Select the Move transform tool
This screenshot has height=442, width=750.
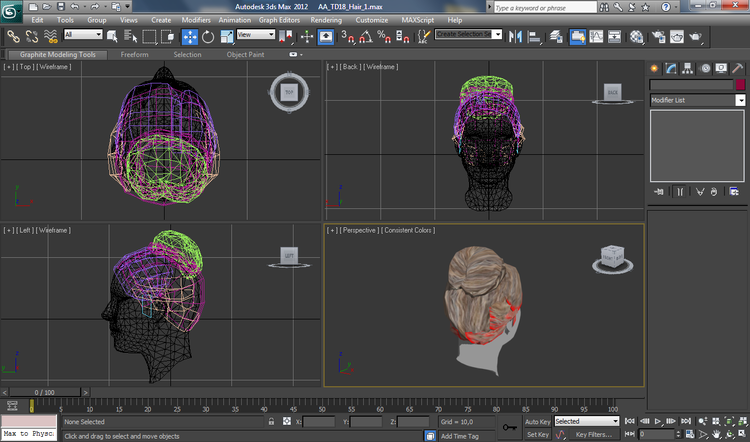pos(190,37)
